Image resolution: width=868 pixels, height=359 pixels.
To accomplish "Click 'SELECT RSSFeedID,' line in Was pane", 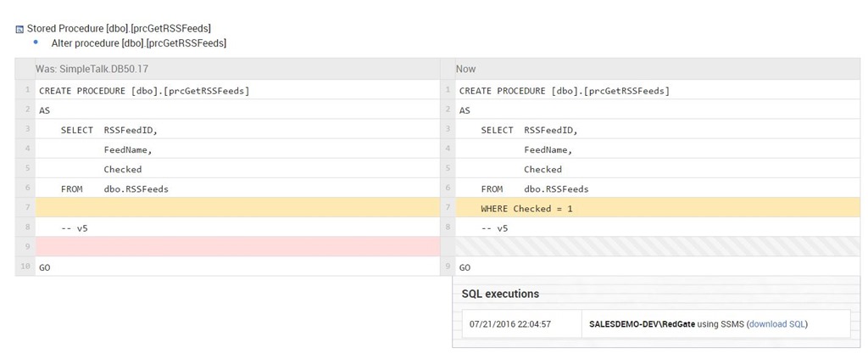I will (109, 130).
